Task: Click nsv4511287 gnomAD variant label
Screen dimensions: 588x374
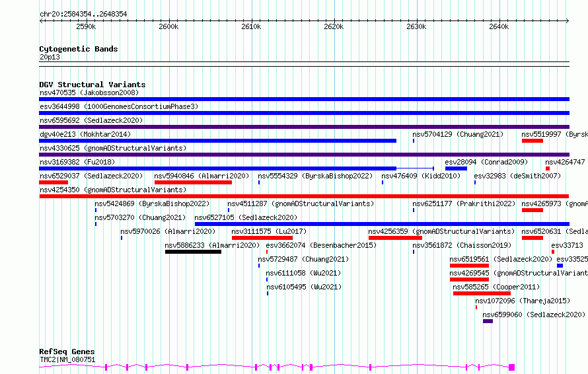Action: (x=301, y=204)
